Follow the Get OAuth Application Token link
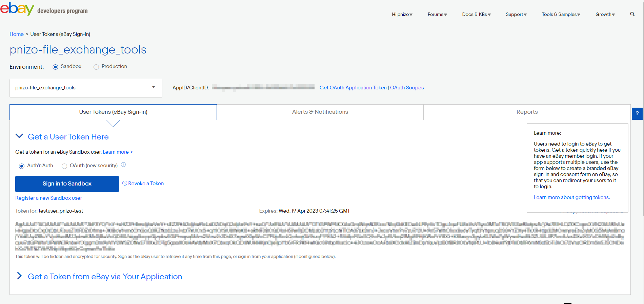The image size is (644, 304). point(353,88)
